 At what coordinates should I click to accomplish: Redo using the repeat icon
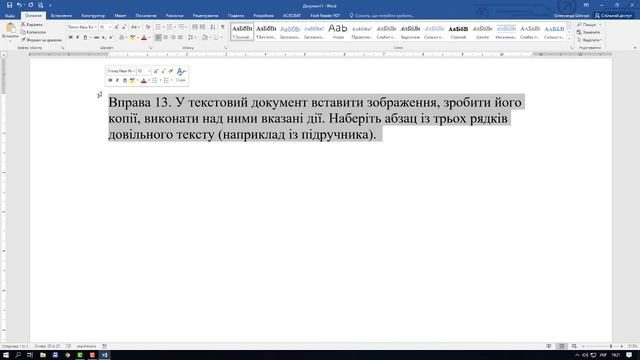pos(30,5)
